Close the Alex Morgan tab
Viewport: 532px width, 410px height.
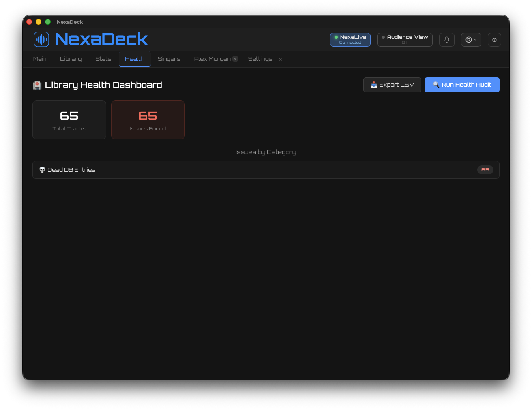tap(235, 59)
